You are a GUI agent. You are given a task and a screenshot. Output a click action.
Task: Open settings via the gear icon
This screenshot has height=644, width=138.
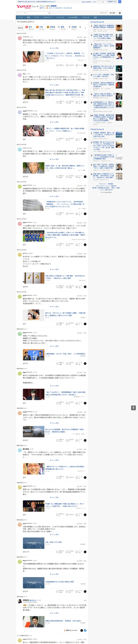[x=120, y=13]
